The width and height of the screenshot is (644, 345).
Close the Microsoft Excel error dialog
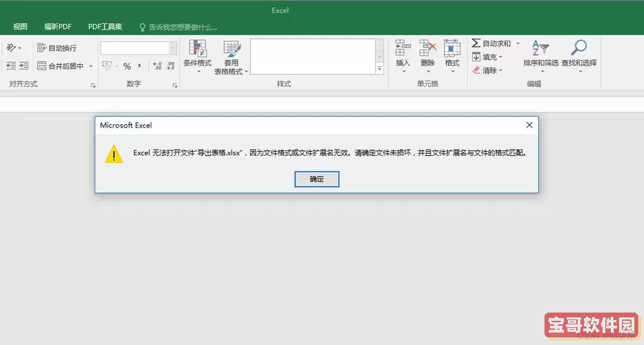(x=529, y=125)
